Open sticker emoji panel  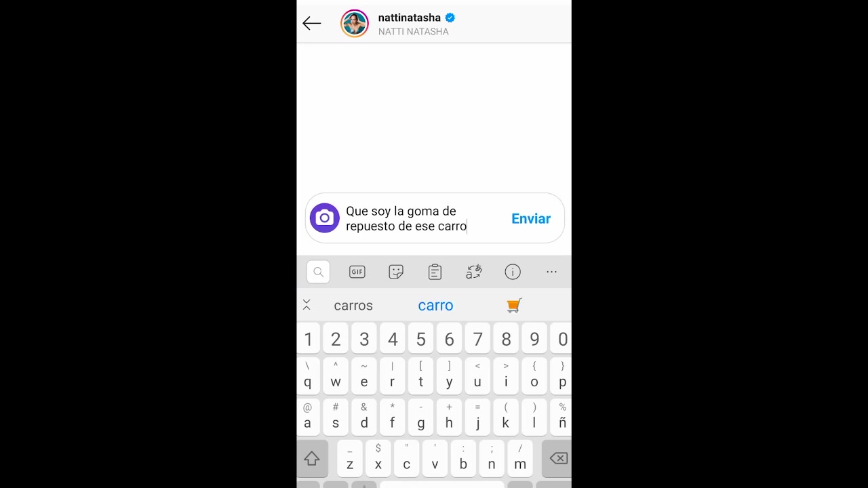[x=396, y=272]
